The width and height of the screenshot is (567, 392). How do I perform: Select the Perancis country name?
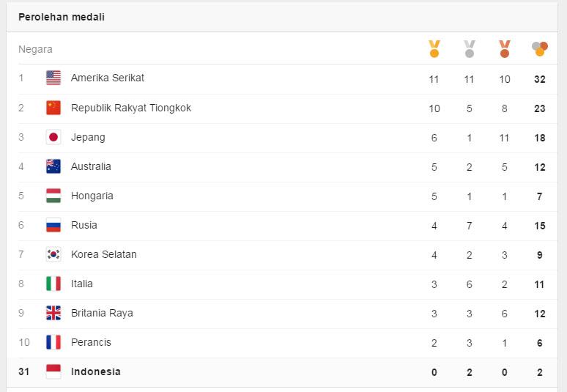click(91, 342)
